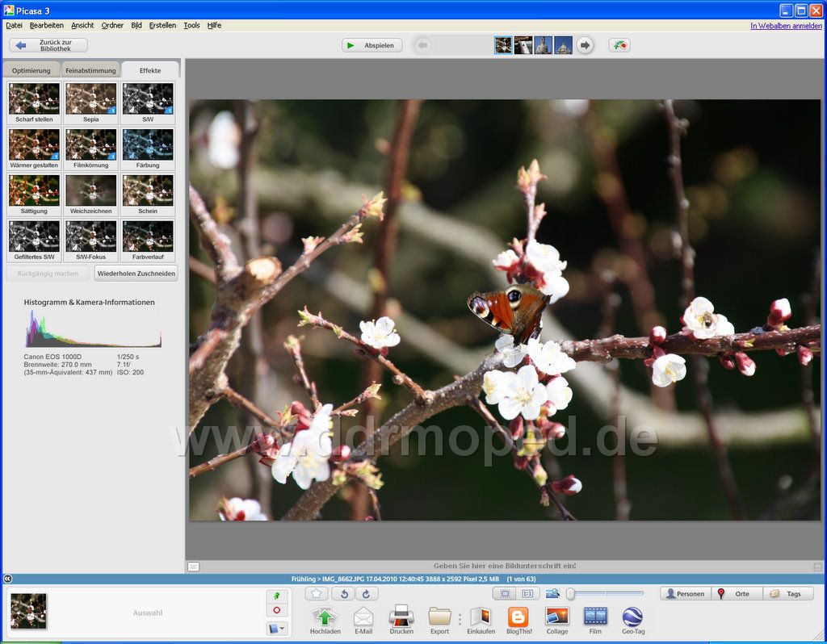The width and height of the screenshot is (827, 644).
Task: Apply the Sepia effect
Action: [x=90, y=99]
